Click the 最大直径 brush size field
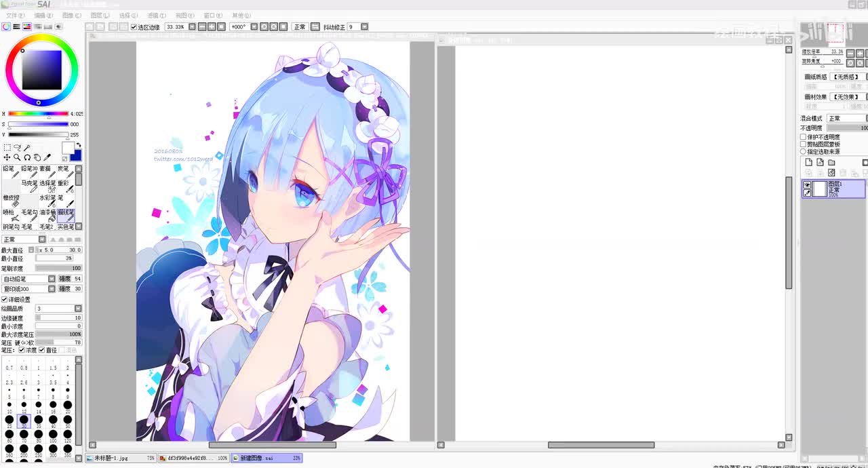 [58, 250]
